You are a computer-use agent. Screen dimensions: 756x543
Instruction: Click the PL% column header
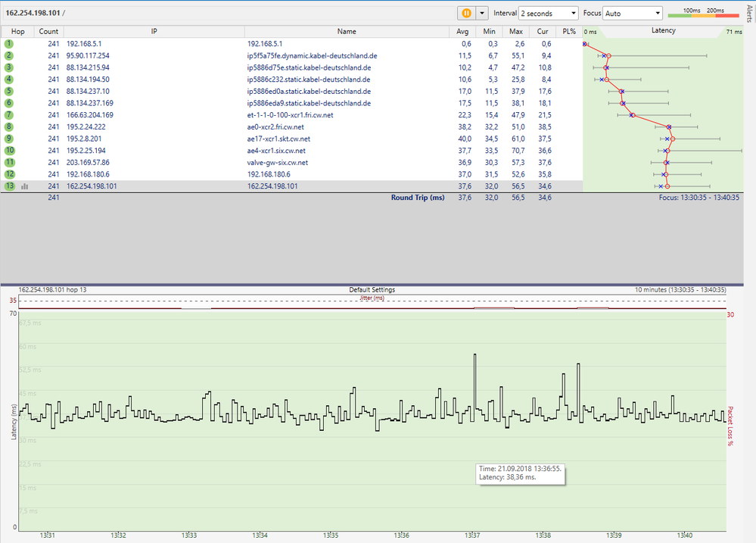click(569, 32)
